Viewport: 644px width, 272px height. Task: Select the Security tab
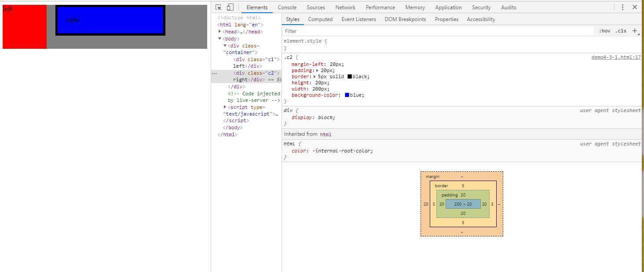click(481, 7)
